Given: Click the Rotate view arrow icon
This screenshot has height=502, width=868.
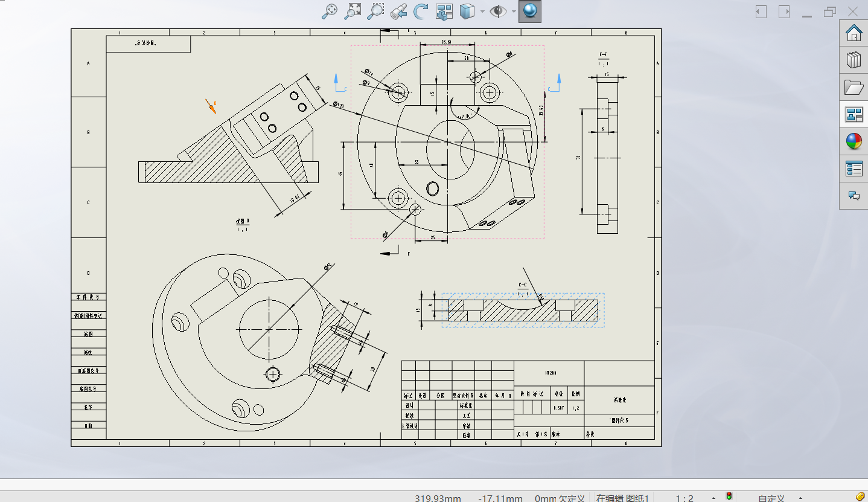Looking at the screenshot, I should (421, 11).
